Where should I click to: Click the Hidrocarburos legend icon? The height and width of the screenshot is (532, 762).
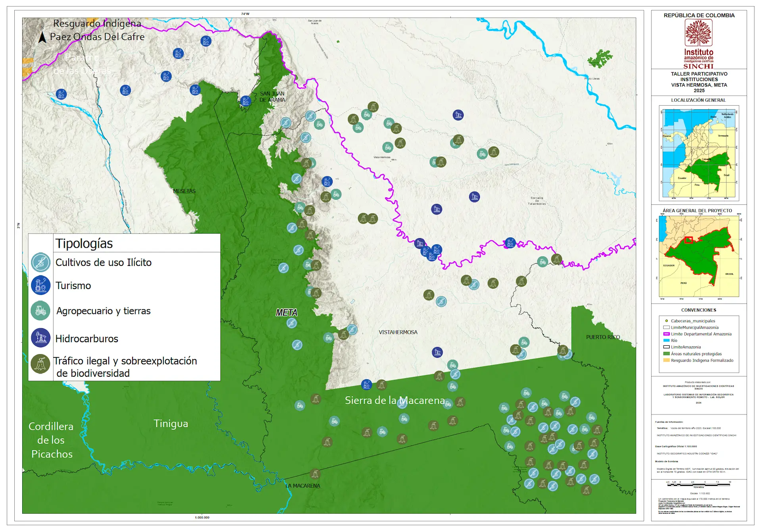40,338
